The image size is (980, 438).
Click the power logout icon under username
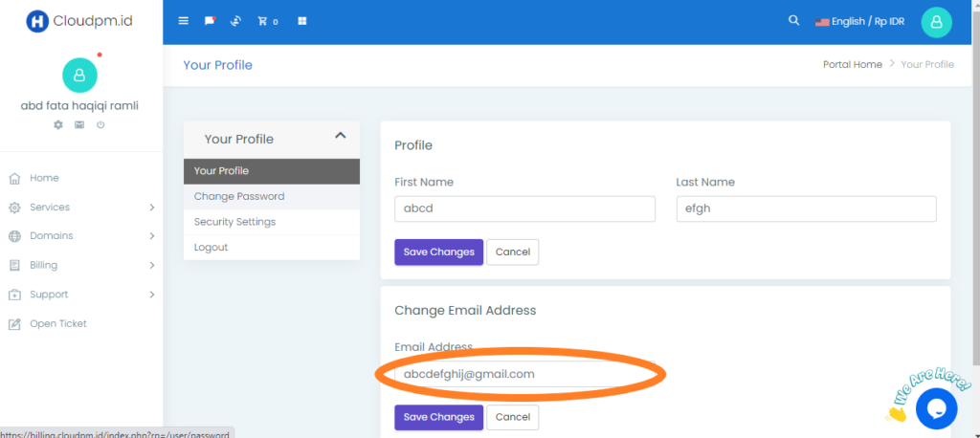[100, 125]
